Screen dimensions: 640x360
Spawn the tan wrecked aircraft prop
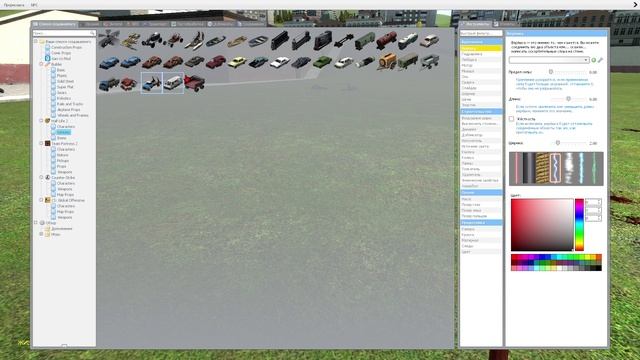click(131, 41)
